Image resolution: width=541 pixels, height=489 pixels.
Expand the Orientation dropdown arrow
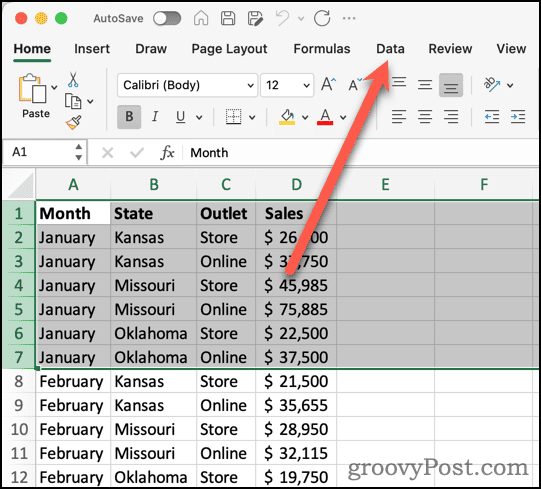pos(510,85)
